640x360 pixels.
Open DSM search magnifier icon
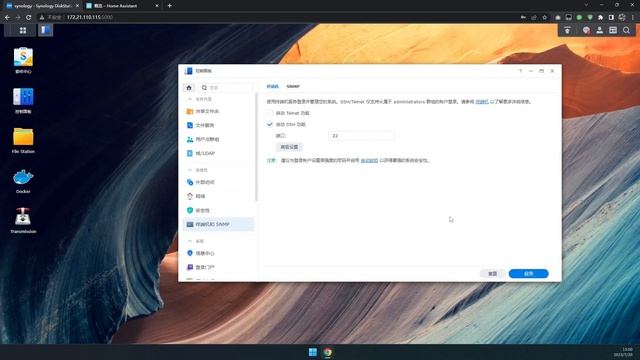point(627,30)
